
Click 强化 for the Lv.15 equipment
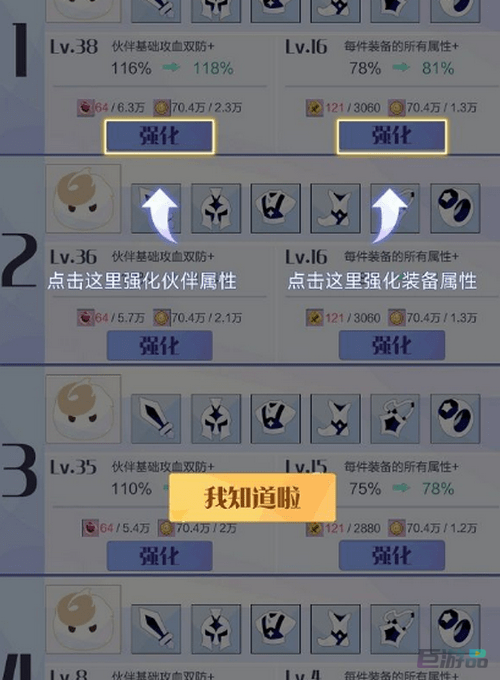pos(392,556)
